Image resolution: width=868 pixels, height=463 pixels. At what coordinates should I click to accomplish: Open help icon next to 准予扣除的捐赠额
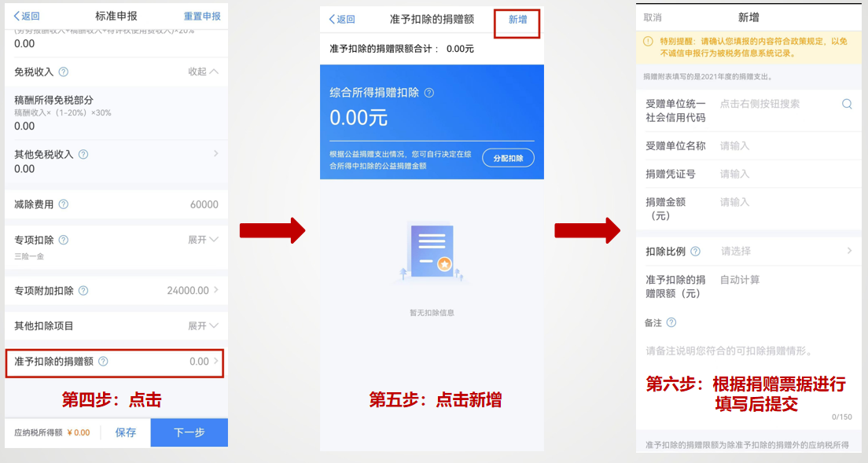[x=103, y=362]
